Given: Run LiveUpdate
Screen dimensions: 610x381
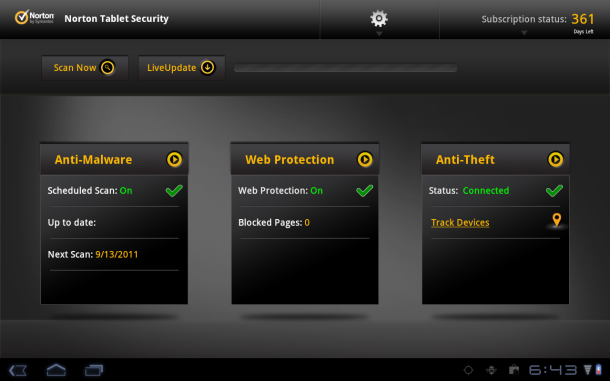Looking at the screenshot, I should click(182, 68).
